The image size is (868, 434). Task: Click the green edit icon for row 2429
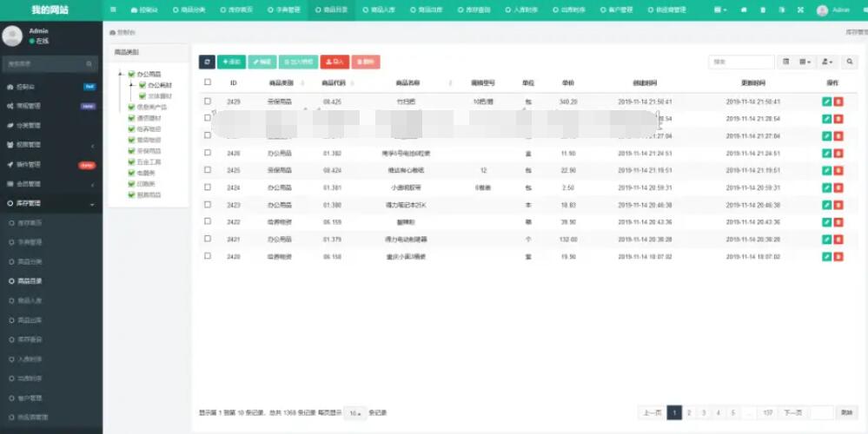coord(826,102)
